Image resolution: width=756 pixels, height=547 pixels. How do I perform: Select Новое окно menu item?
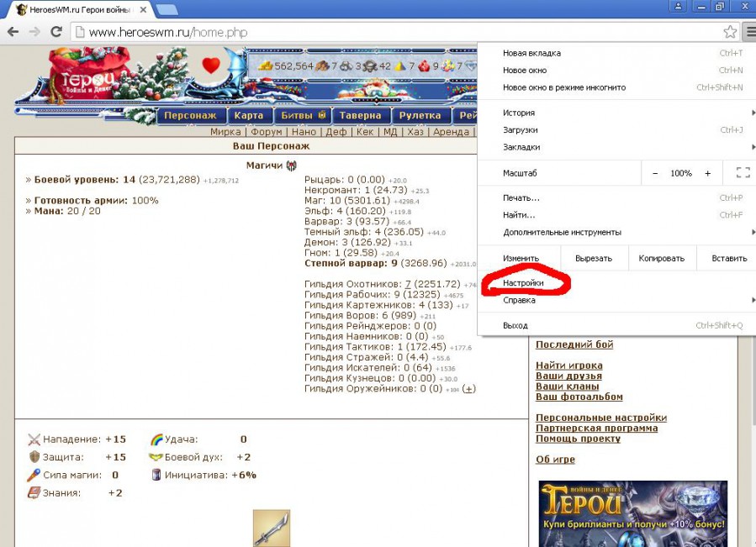[616, 71]
